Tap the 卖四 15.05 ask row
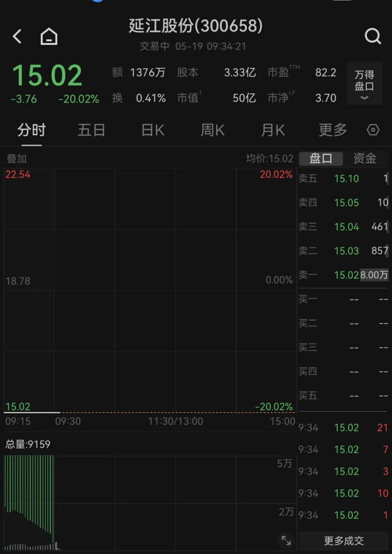Image resolution: width=392 pixels, height=554 pixels. tap(343, 202)
